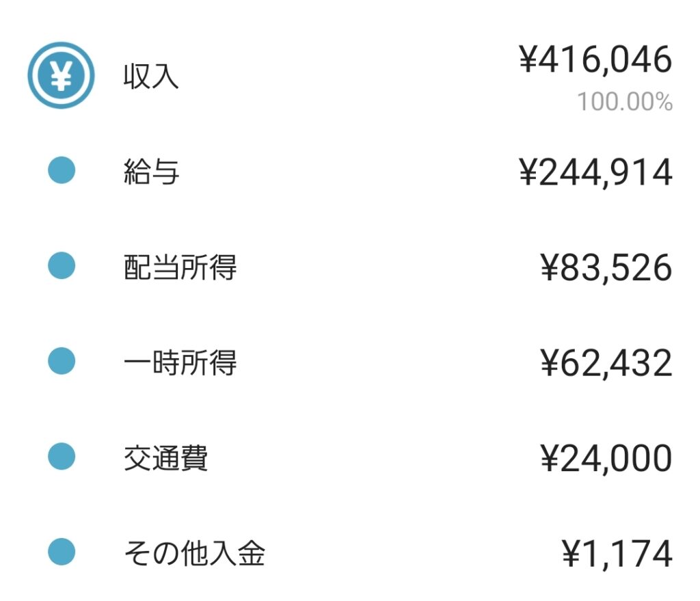
Task: Tap the 100.00% percentage text
Action: coord(625,102)
